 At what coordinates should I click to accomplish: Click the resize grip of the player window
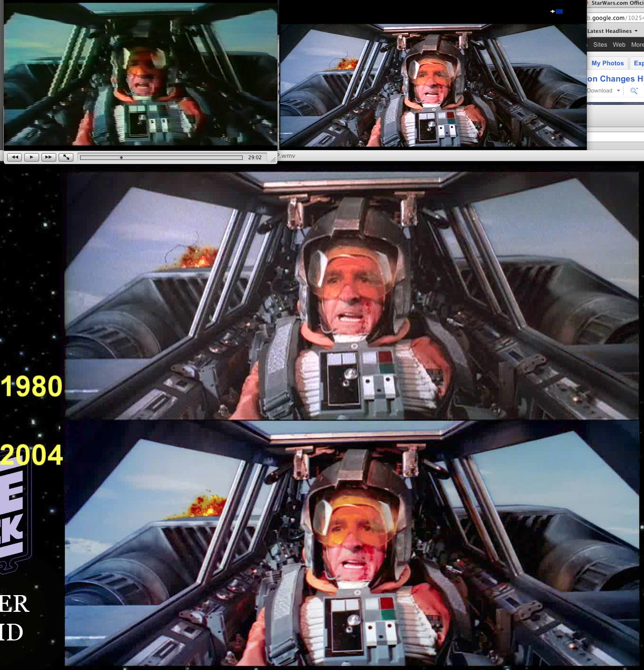click(273, 160)
